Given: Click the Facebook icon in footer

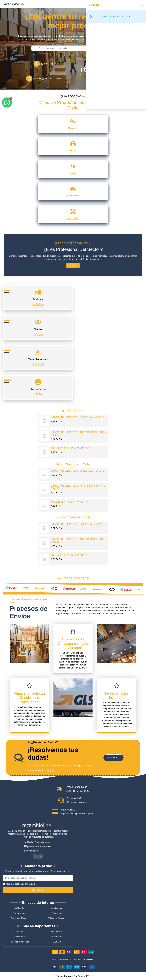Looking at the screenshot, I should pyautogui.click(x=35, y=857).
